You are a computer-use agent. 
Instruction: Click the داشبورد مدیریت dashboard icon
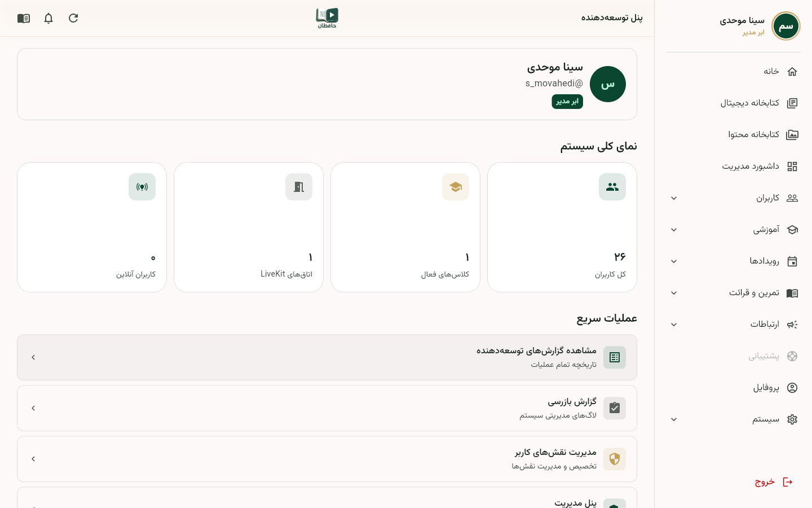click(x=792, y=167)
